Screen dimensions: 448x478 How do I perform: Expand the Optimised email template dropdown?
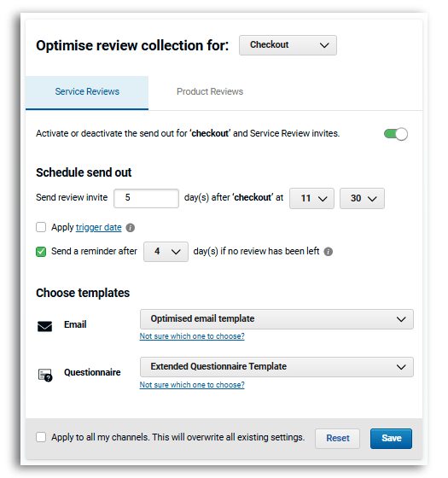pos(276,319)
